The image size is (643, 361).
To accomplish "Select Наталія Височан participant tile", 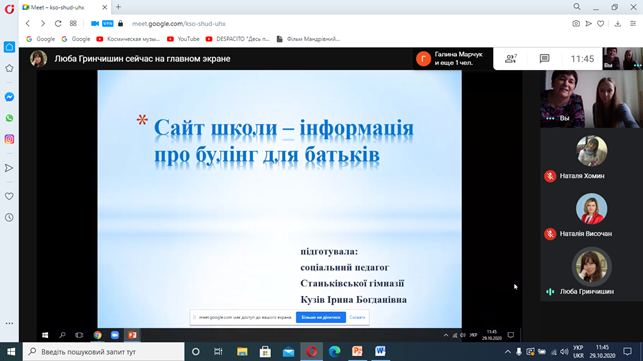I will point(591,215).
